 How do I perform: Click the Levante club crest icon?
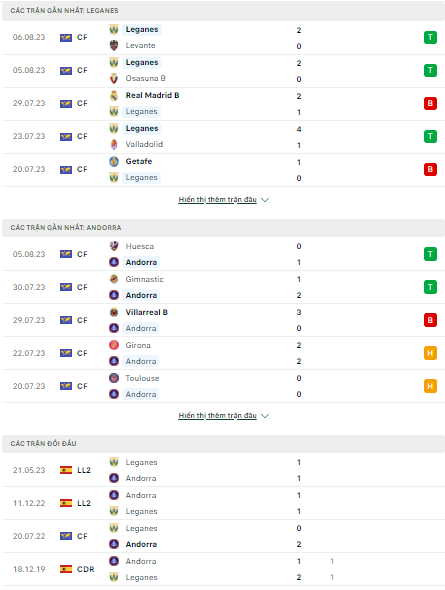(x=114, y=46)
